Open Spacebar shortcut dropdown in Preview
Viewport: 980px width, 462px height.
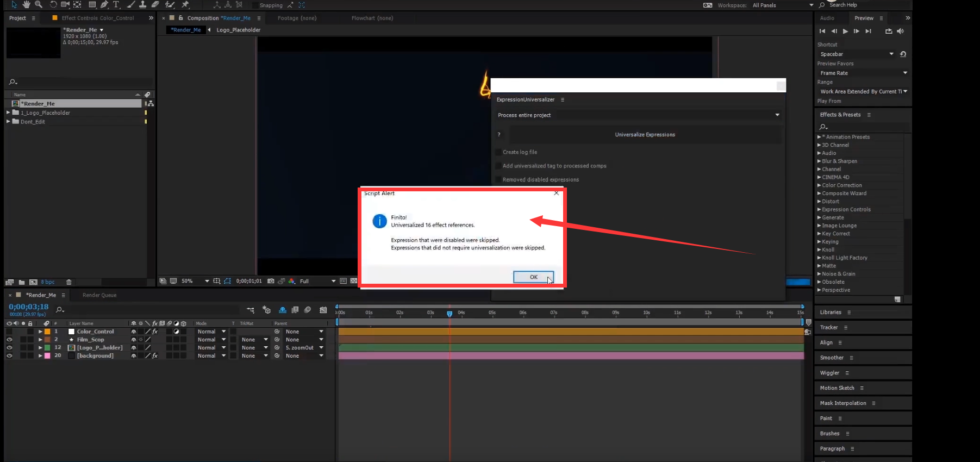857,54
